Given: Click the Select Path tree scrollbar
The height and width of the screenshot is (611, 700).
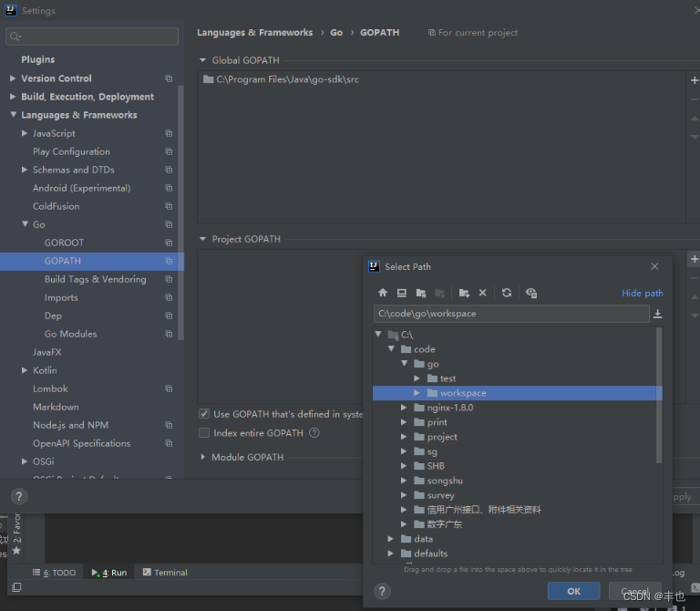Looking at the screenshot, I should (x=659, y=395).
